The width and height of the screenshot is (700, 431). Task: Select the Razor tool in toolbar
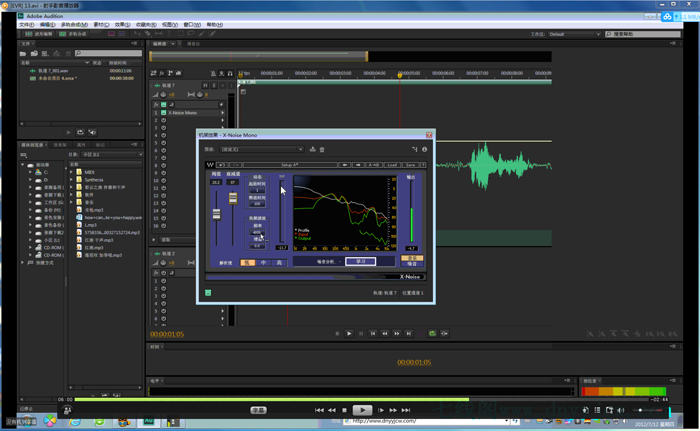[148, 34]
